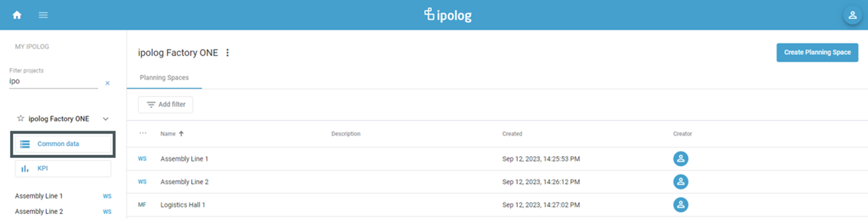Screen dimensions: 868x224
Task: Open the user account avatar menu
Action: pos(852,15)
